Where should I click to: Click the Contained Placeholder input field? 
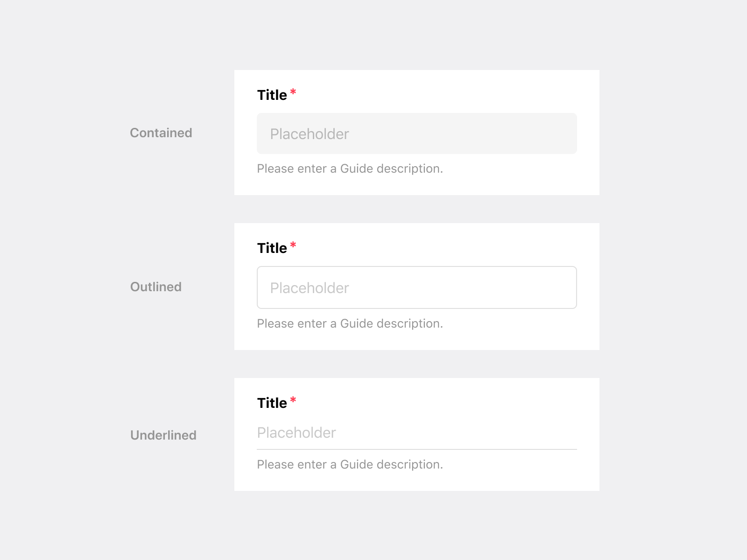click(416, 133)
